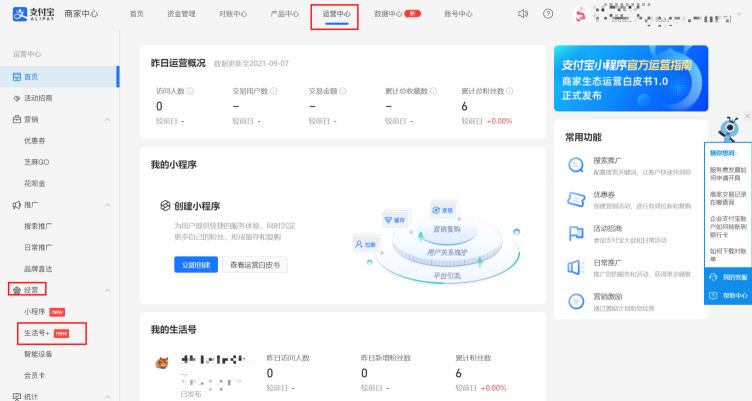Viewport: 752px width, 401px height.
Task: Open 优惠券 in the sidebar
Action: (35, 141)
